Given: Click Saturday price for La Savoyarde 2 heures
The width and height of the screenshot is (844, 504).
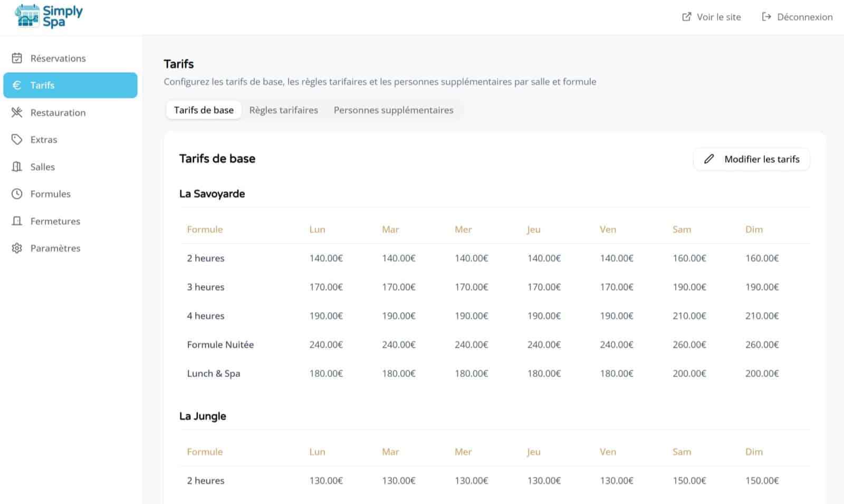Looking at the screenshot, I should point(689,258).
